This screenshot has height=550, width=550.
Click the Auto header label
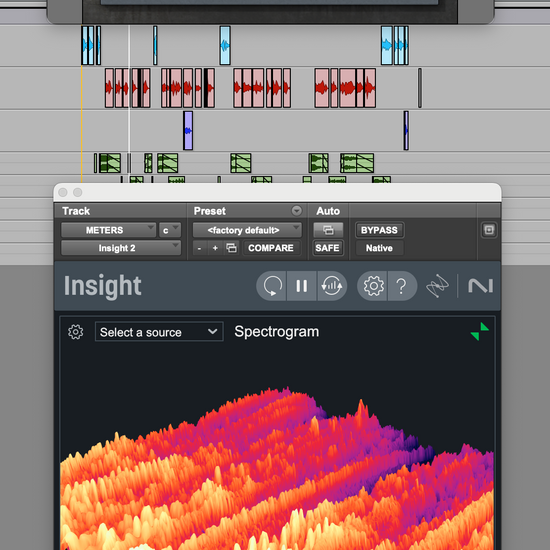point(328,211)
